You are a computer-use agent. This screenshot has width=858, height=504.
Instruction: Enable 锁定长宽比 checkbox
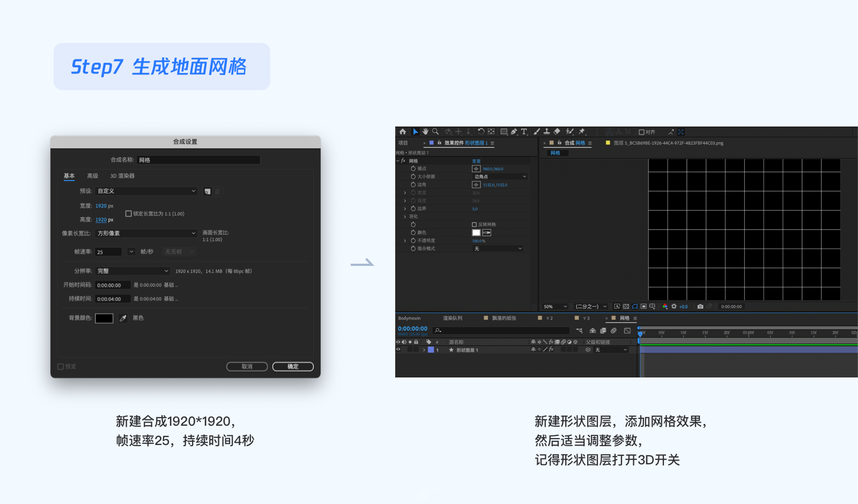[129, 213]
